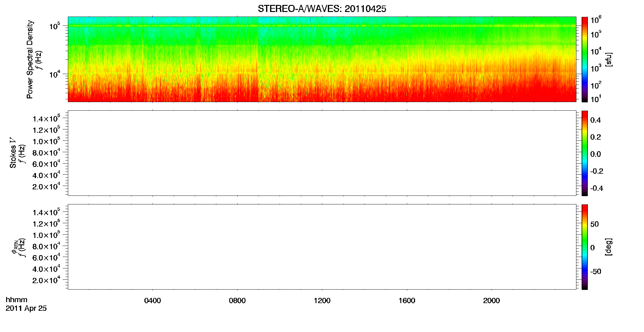This screenshot has width=644, height=332.
Task: Click 10^3 on the sfu color bar
Action: [596, 68]
